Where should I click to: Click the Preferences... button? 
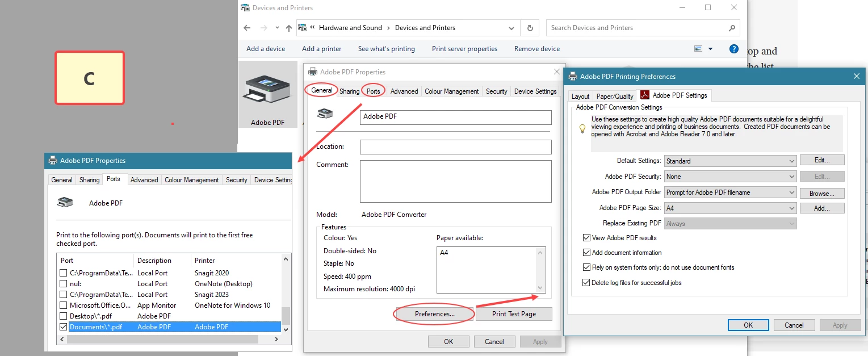tap(434, 314)
